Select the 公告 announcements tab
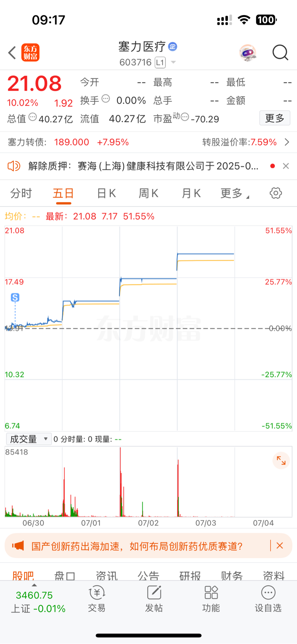 click(148, 575)
